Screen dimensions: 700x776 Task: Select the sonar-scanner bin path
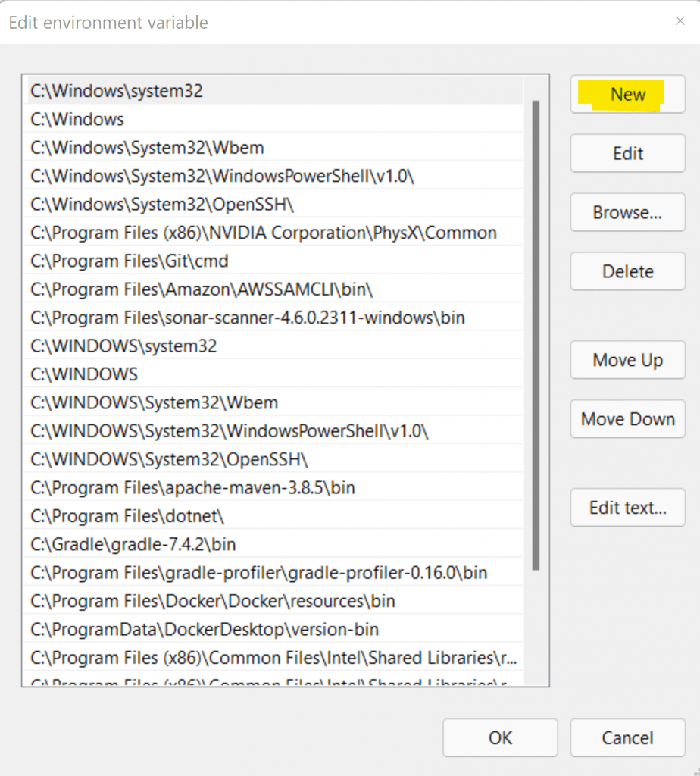tap(247, 318)
